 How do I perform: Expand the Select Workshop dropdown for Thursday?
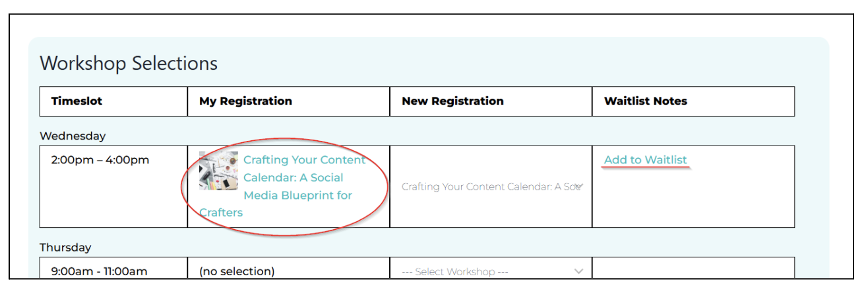491,271
